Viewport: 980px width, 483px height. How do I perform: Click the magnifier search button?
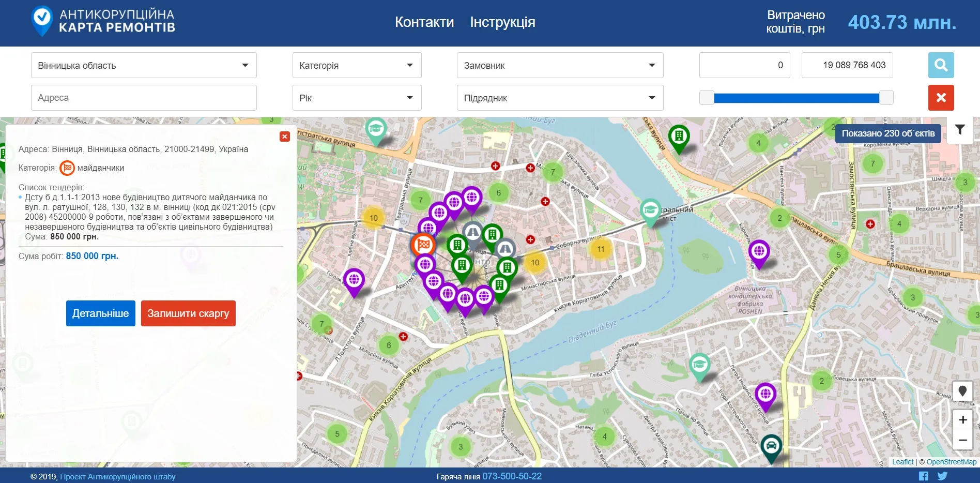(941, 65)
